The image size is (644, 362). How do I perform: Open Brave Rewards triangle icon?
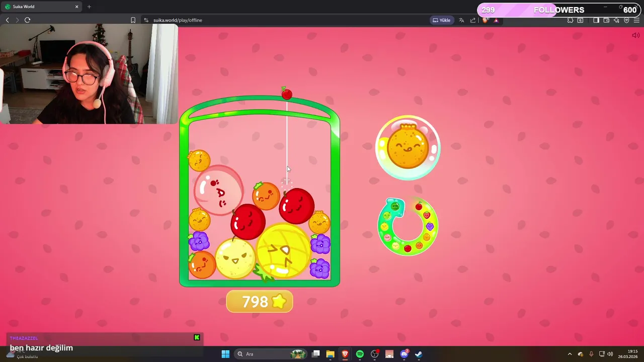point(496,20)
